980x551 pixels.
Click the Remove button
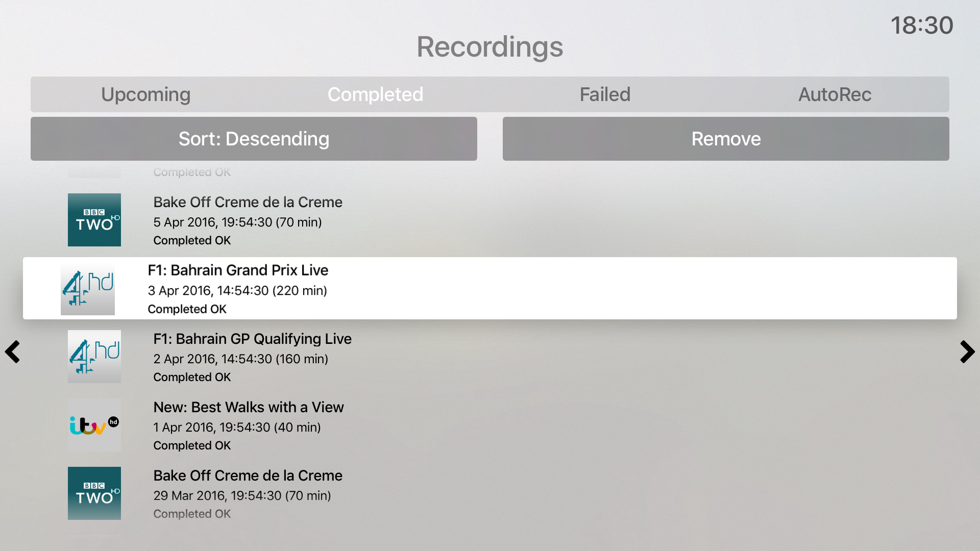[x=726, y=139]
